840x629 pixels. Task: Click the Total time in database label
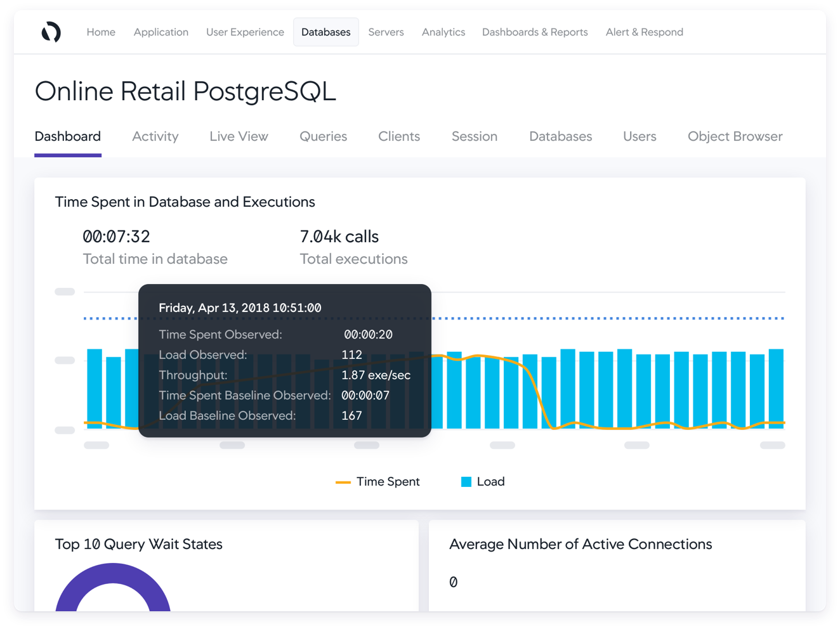(155, 259)
